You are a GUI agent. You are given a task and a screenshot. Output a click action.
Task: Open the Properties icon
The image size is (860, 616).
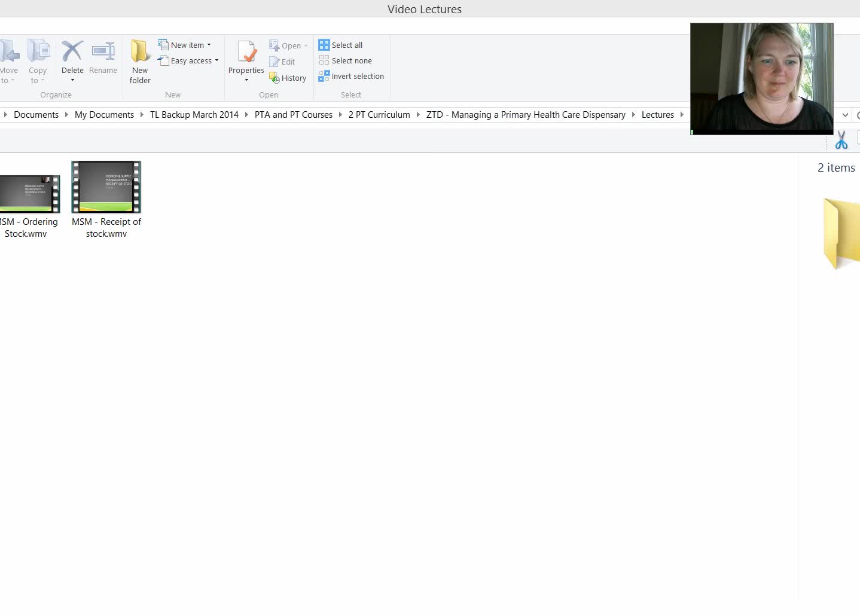246,53
